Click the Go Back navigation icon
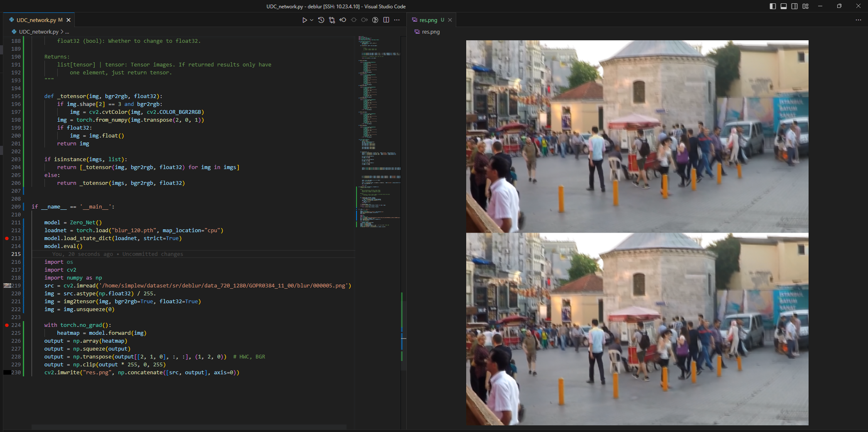 (x=343, y=20)
